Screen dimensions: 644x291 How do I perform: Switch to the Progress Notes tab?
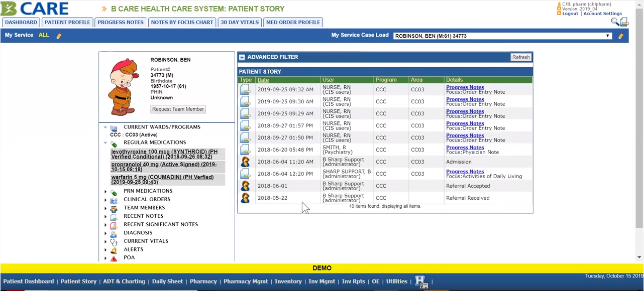[x=120, y=23]
